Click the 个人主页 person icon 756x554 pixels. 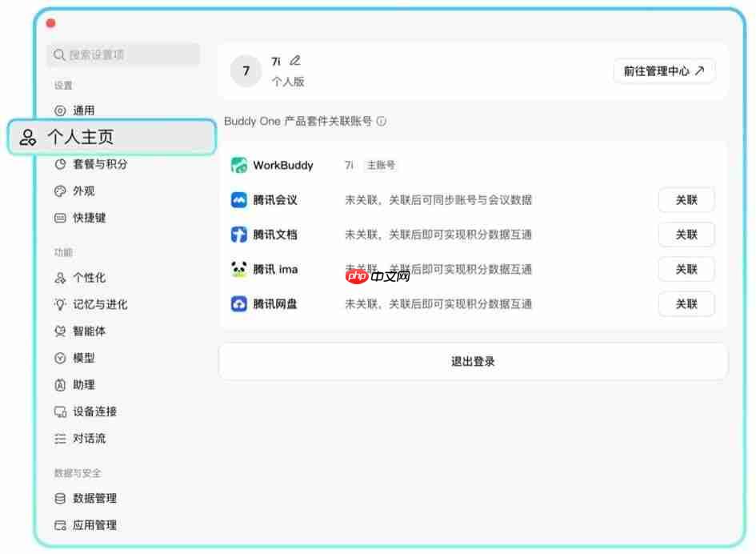(27, 137)
